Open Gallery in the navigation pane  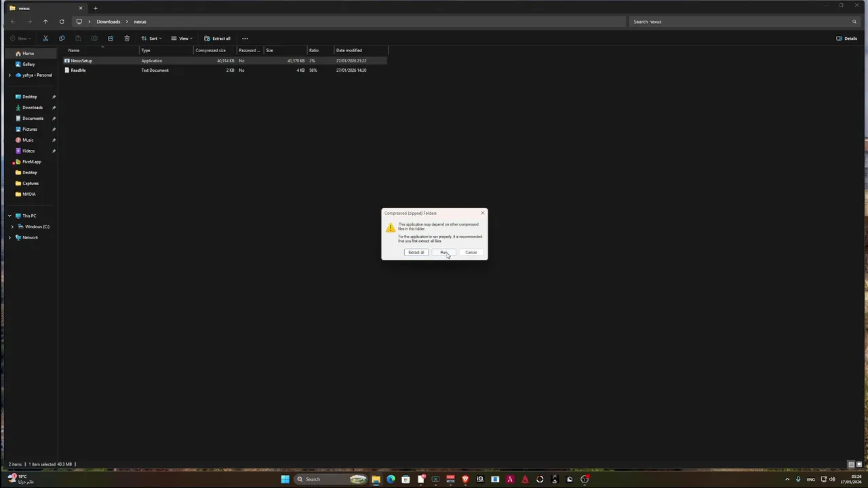pyautogui.click(x=28, y=64)
